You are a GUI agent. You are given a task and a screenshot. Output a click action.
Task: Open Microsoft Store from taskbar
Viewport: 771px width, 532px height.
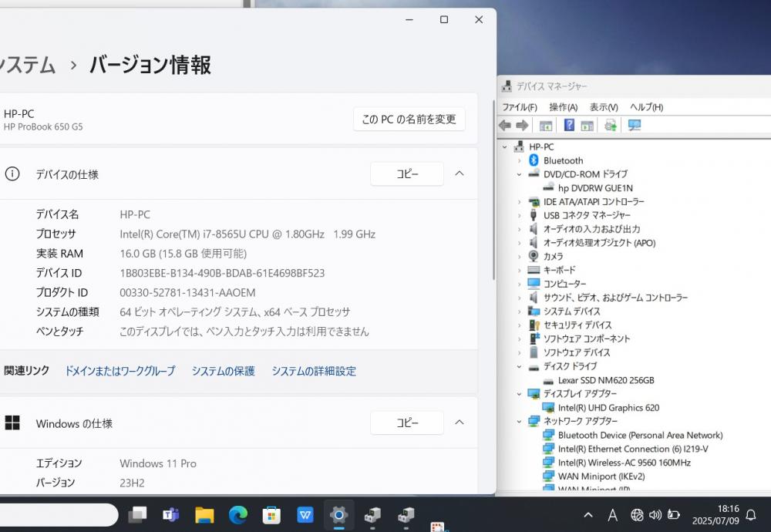pos(271,515)
